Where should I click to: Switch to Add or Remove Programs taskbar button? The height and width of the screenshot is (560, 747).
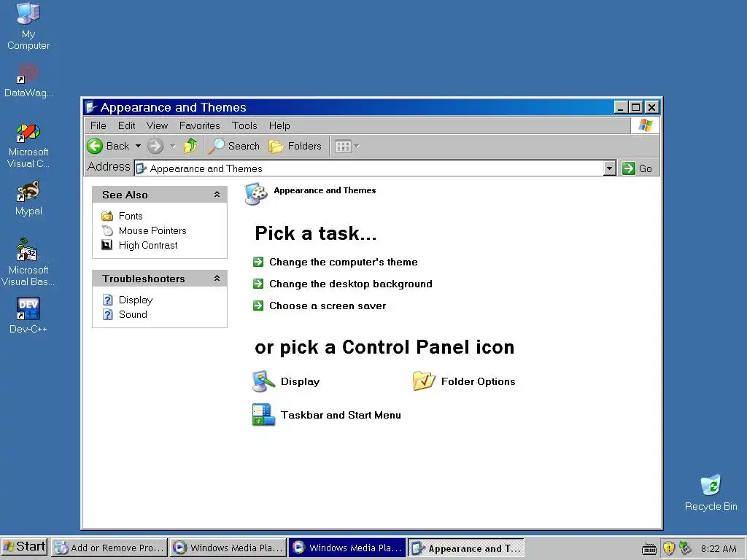(x=109, y=548)
